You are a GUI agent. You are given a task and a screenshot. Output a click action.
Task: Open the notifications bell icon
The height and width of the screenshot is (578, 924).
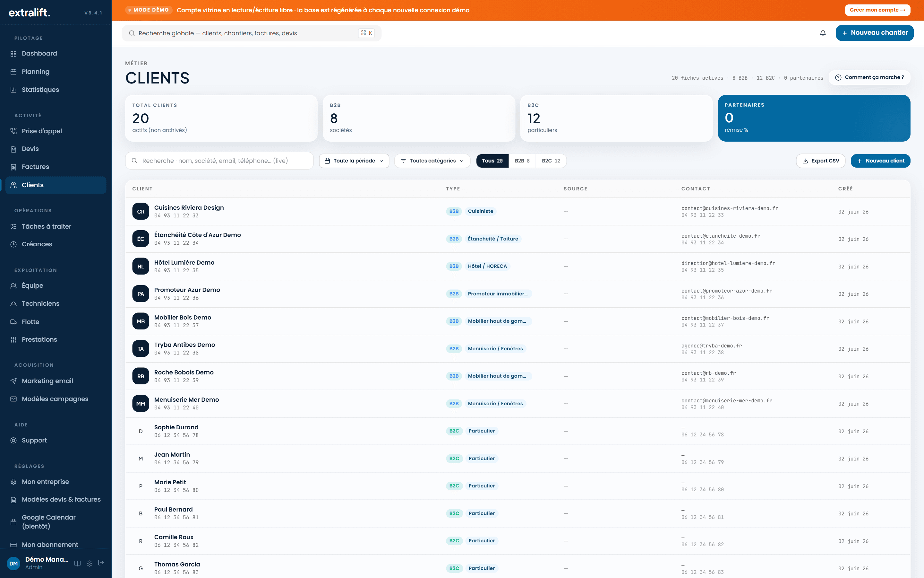823,33
